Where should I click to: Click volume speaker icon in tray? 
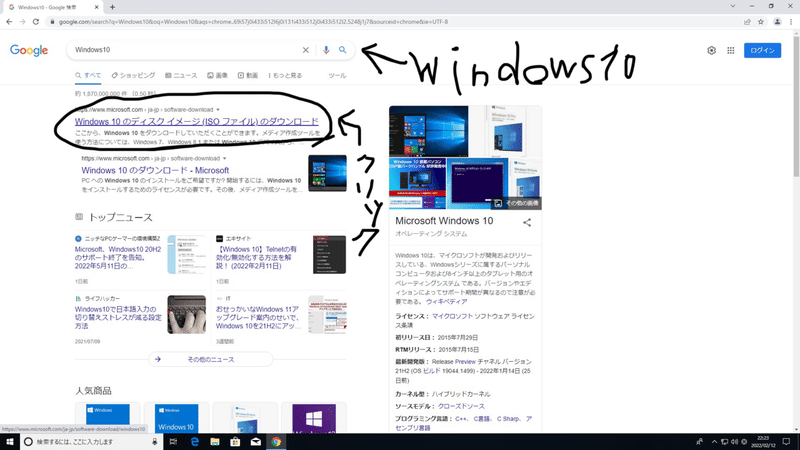(x=734, y=442)
